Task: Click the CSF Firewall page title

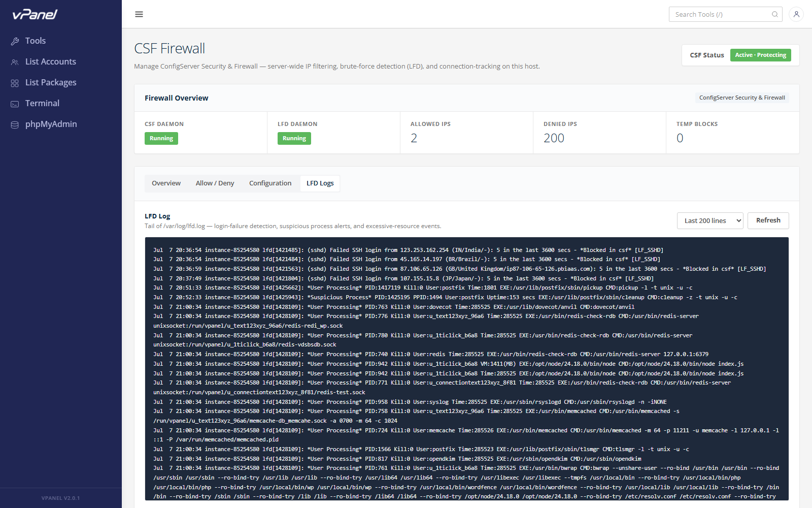Action: point(170,48)
